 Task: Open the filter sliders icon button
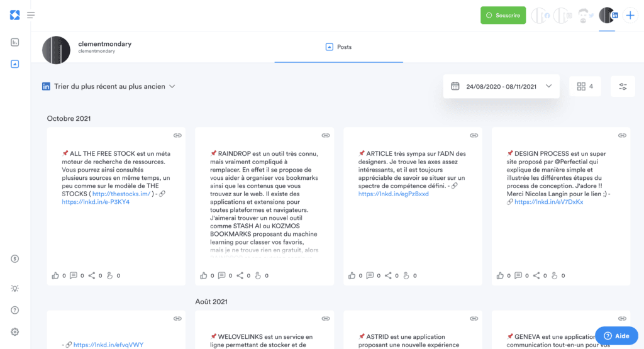pyautogui.click(x=623, y=86)
